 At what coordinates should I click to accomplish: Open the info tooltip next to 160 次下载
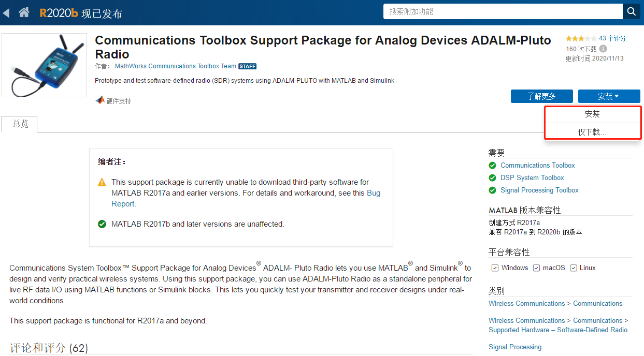point(602,49)
